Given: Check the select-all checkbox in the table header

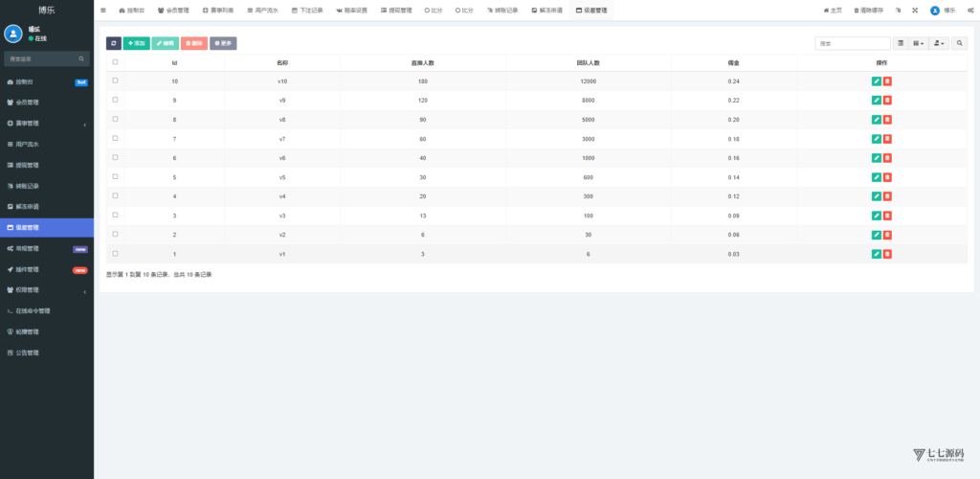Looking at the screenshot, I should click(x=115, y=62).
